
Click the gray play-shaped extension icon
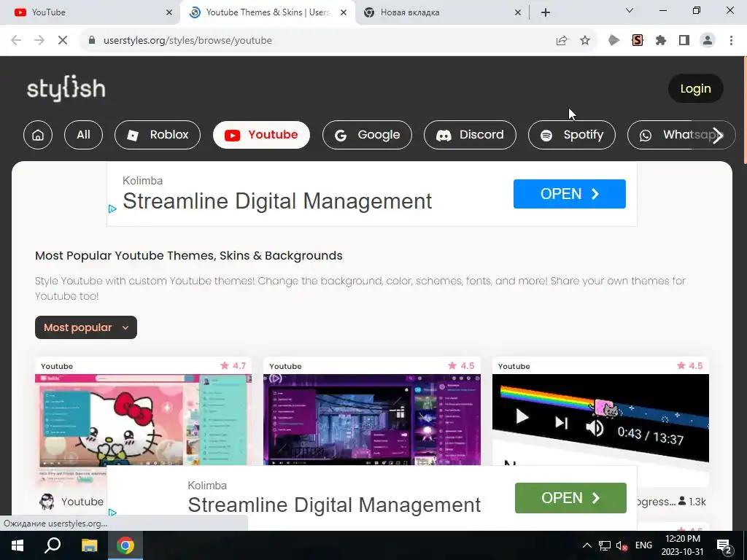coord(614,41)
